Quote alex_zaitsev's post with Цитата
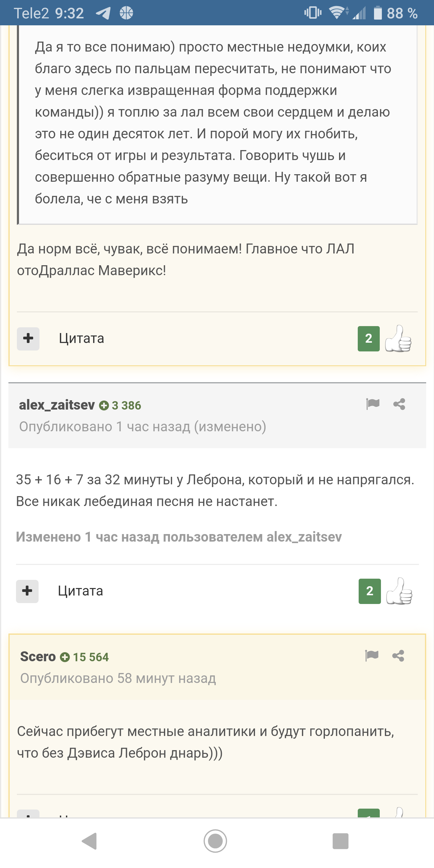The width and height of the screenshot is (434, 868). coord(80,591)
